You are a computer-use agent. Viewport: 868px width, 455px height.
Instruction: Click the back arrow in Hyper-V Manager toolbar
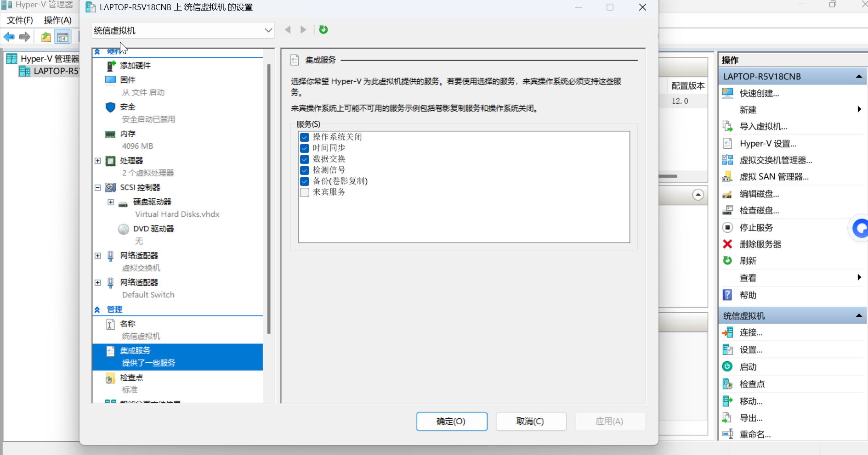coord(9,37)
